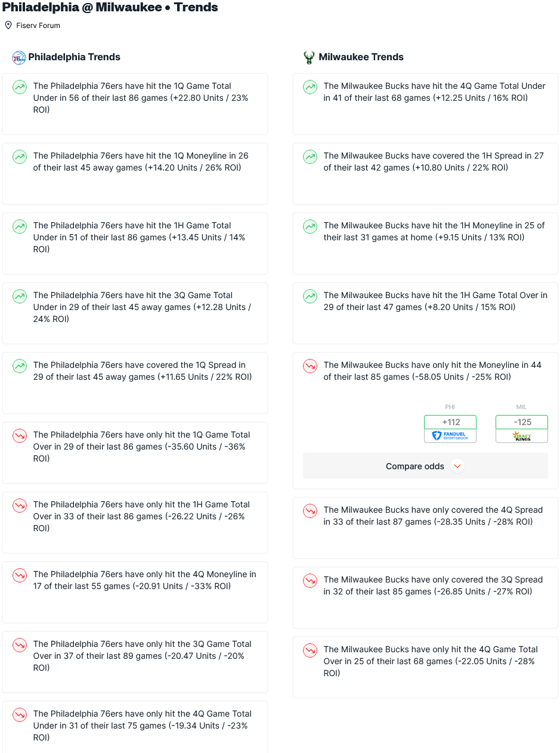This screenshot has width=560, height=753.
Task: Open the Bucks 1H Moneyline home trend
Action: point(425,244)
